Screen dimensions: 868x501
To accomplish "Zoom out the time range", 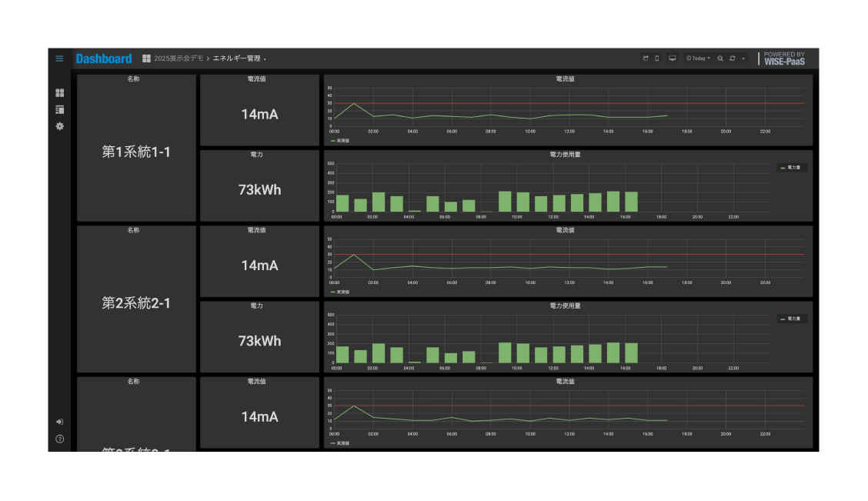I will [720, 58].
